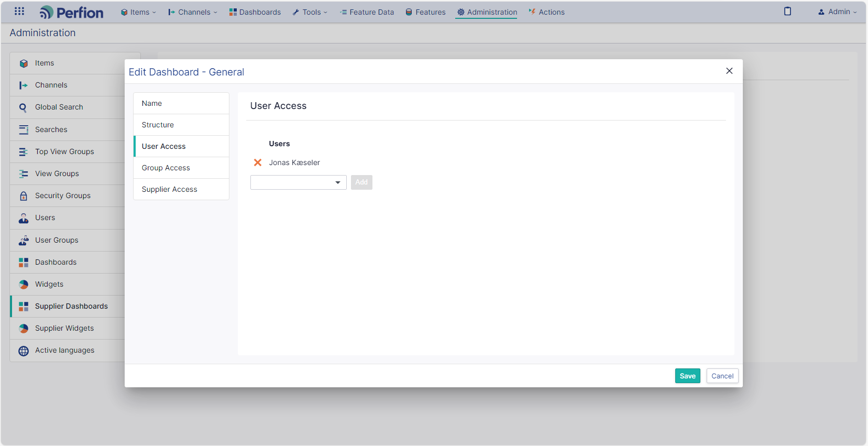The width and height of the screenshot is (868, 446).
Task: Go to Dashboards in top navigation
Action: (x=255, y=12)
